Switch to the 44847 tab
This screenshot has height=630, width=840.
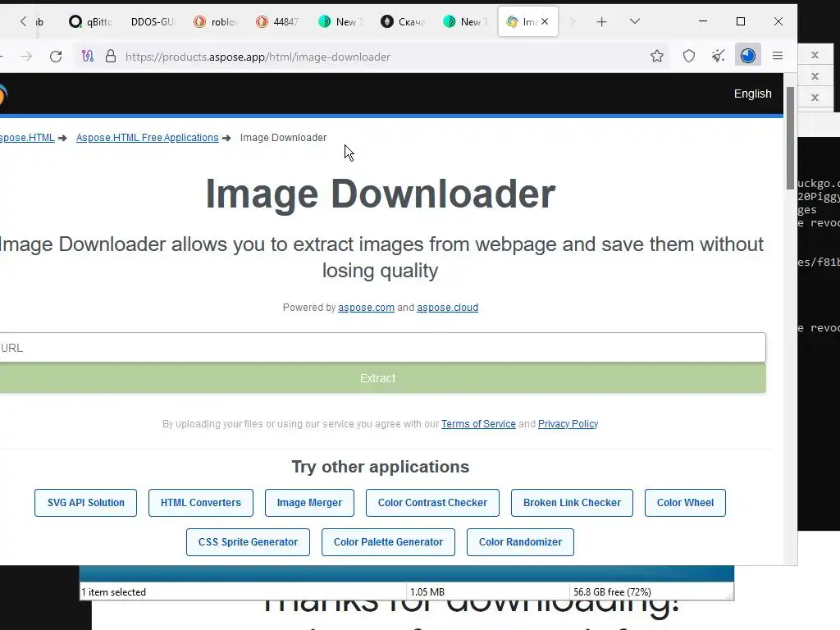277,22
